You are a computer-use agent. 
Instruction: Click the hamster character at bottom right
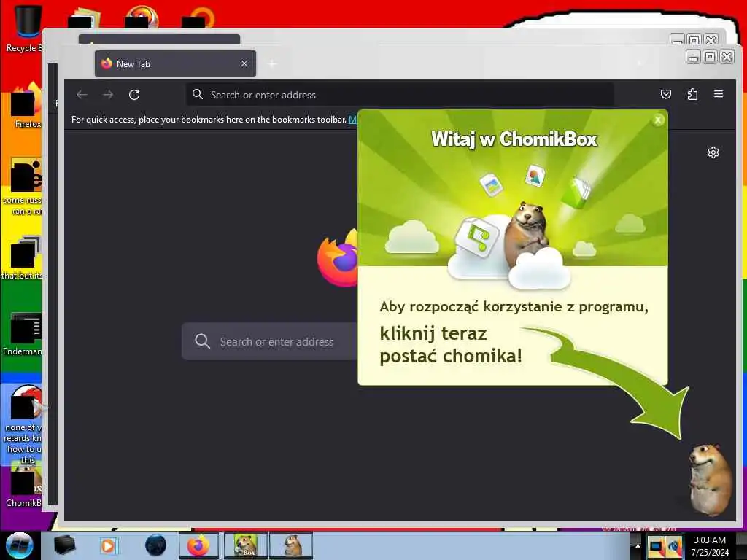pos(710,480)
